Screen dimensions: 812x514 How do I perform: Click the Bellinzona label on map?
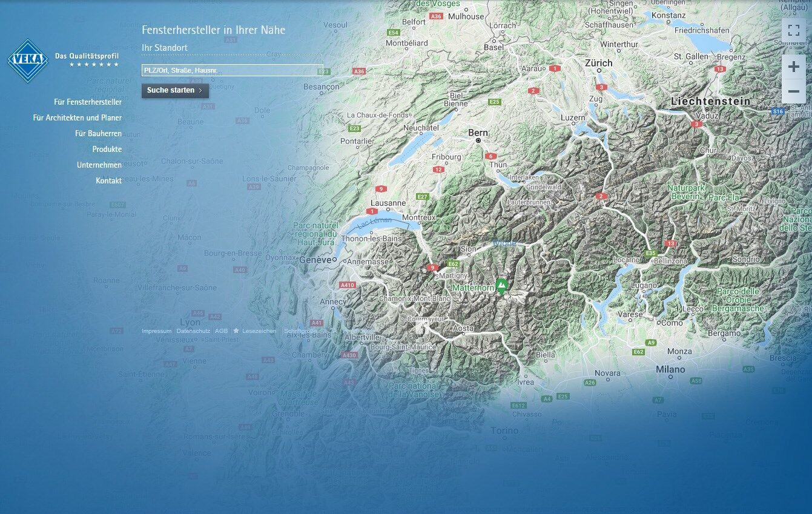(x=670, y=260)
